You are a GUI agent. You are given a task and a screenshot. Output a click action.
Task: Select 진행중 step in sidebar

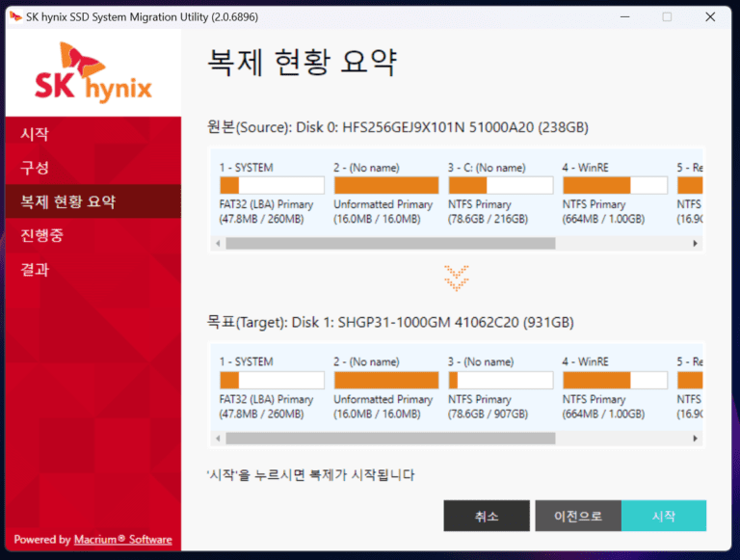[x=92, y=235]
